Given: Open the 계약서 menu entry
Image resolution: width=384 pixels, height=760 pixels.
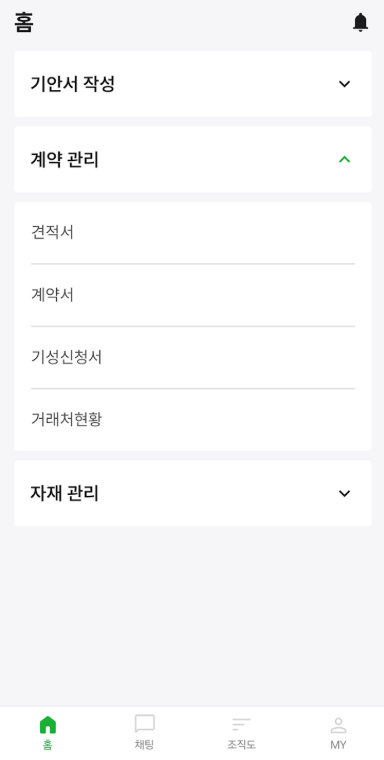Looking at the screenshot, I should coord(193,295).
